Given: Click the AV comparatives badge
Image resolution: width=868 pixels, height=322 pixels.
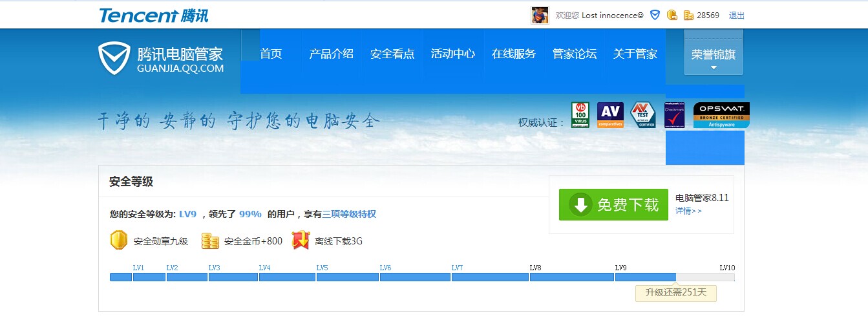Looking at the screenshot, I should [610, 115].
